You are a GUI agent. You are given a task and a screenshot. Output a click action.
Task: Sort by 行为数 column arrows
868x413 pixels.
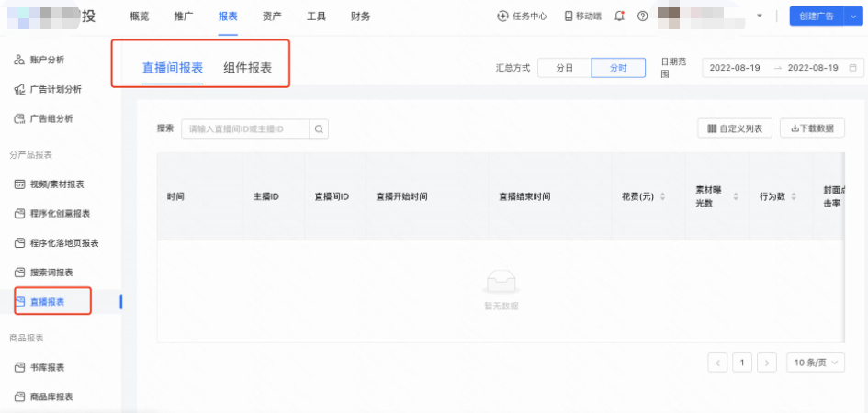click(794, 196)
